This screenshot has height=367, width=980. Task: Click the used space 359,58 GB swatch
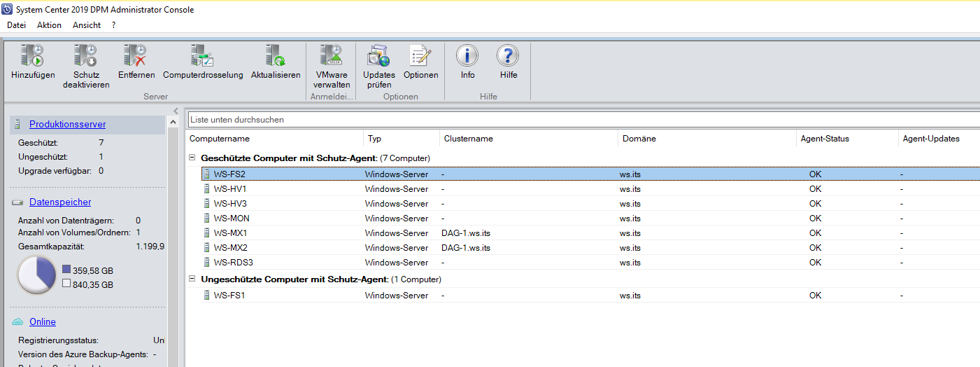(x=66, y=269)
